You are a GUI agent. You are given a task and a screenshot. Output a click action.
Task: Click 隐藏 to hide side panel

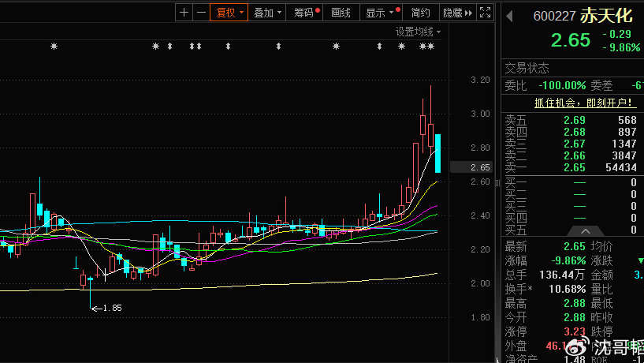pos(457,13)
